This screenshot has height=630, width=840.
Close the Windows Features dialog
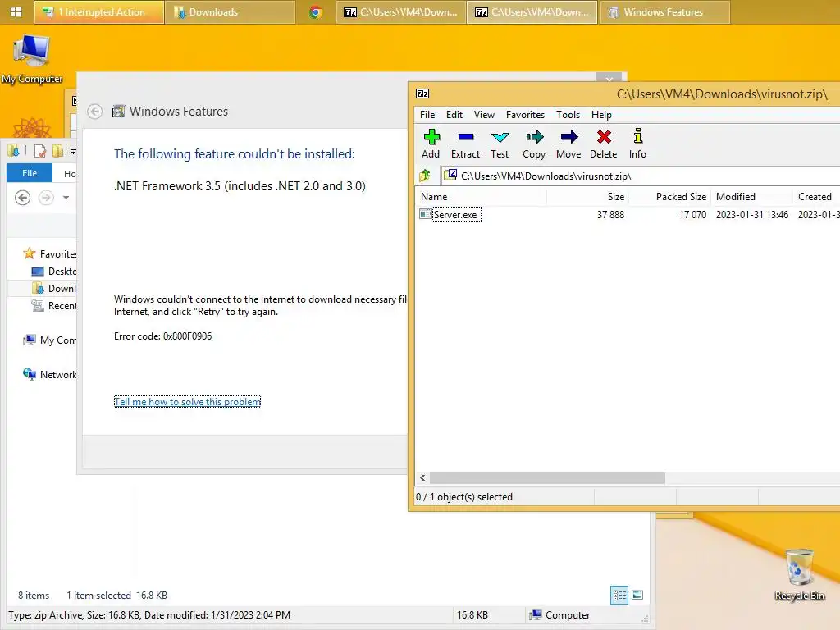[609, 79]
